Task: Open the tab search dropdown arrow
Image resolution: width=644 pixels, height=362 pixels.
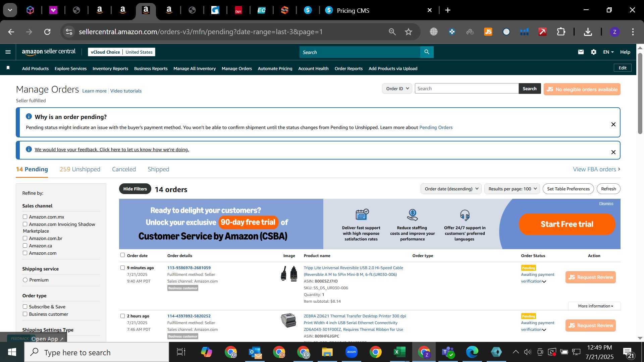Action: coord(10,10)
